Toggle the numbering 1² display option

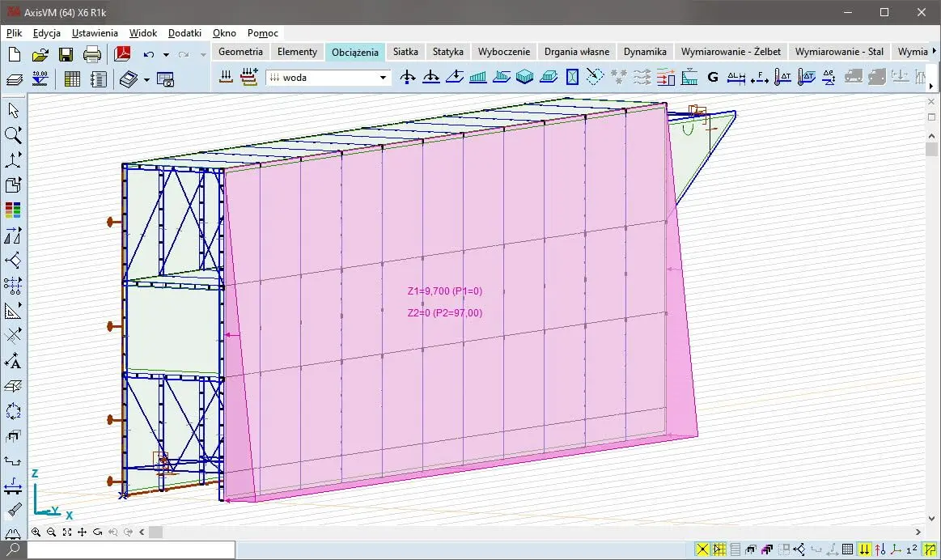tap(910, 550)
